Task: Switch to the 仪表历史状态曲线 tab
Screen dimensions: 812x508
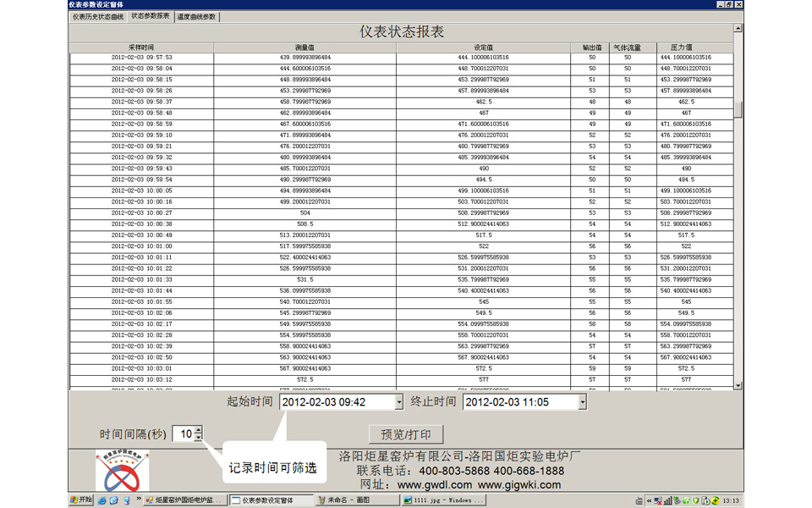Action: (97, 16)
